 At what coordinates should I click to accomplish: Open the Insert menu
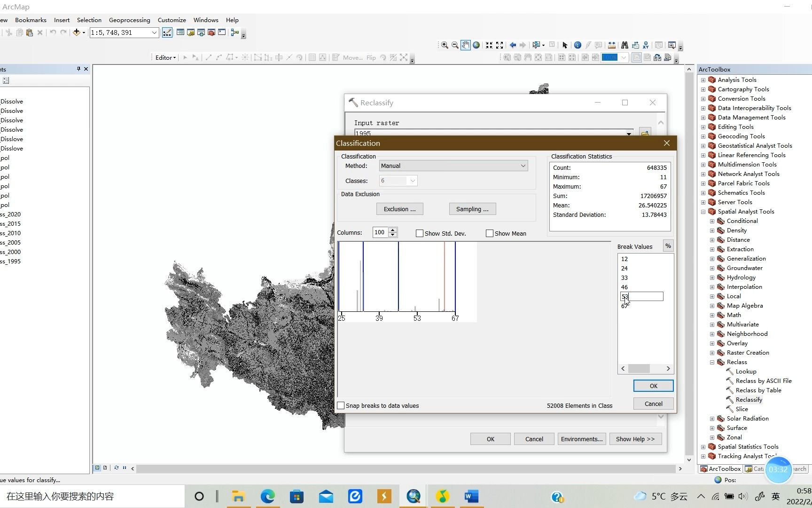pyautogui.click(x=62, y=20)
